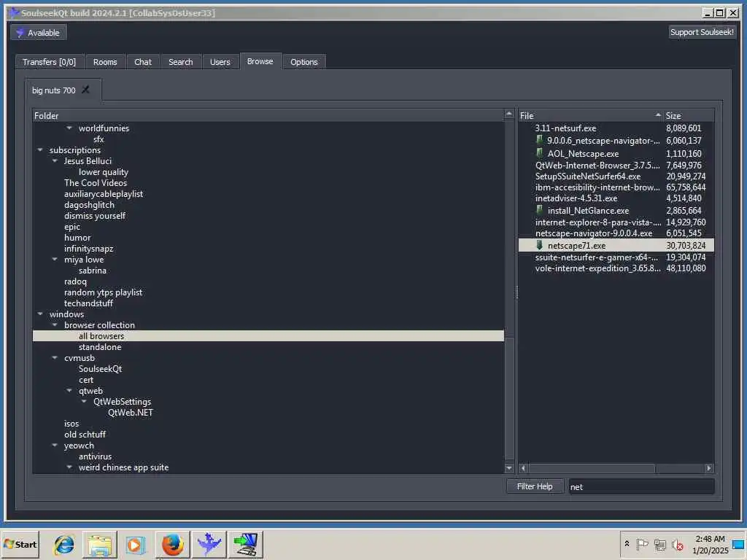Click folder tree scrollbar up arrow

pyautogui.click(x=509, y=114)
